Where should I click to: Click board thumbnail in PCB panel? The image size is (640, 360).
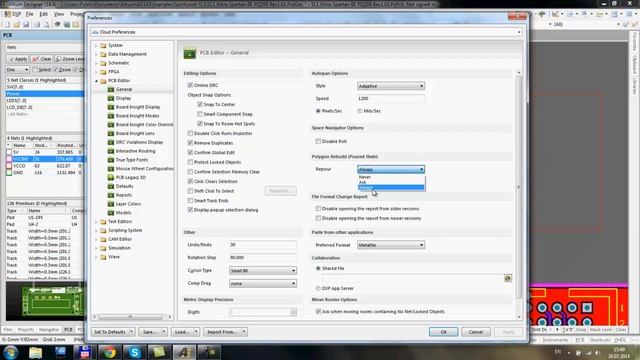click(x=45, y=302)
